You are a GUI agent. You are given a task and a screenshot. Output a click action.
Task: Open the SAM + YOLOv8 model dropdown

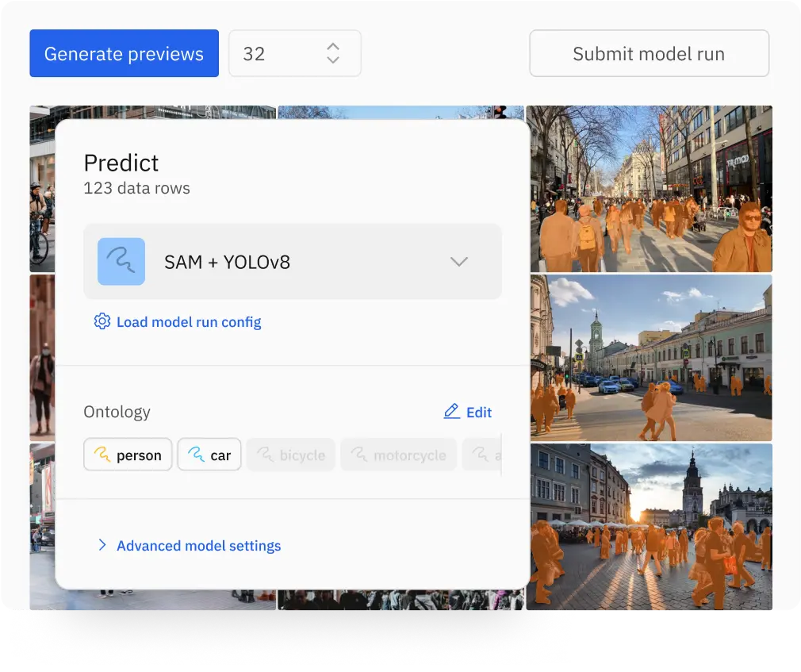[x=293, y=262]
